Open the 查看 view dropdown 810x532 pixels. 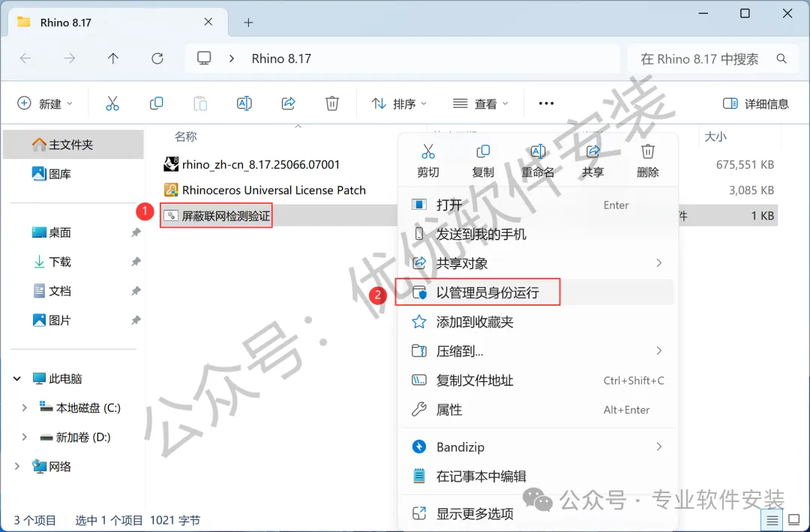click(x=480, y=103)
